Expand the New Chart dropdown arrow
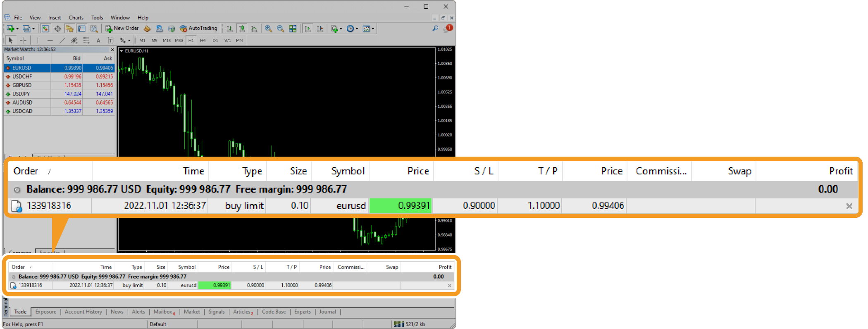This screenshot has width=868, height=329. [17, 29]
